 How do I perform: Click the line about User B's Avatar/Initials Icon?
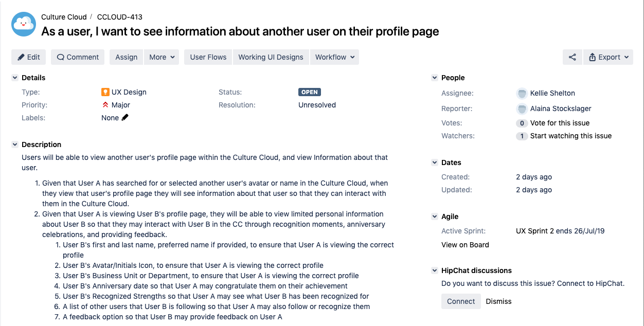point(193,265)
